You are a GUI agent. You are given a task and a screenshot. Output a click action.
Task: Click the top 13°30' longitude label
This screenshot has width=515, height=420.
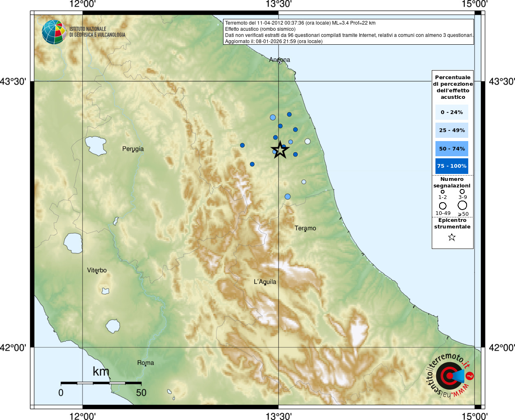pyautogui.click(x=279, y=4)
